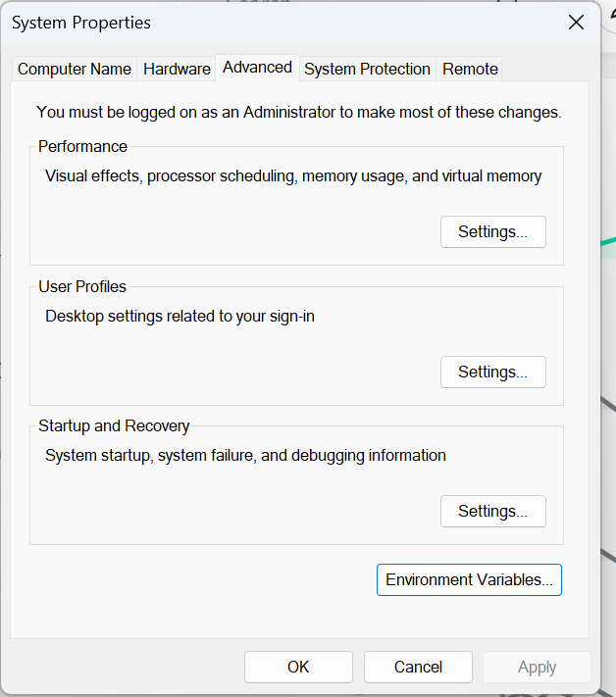Confirm the dialog with OK
Image resolution: width=616 pixels, height=697 pixels.
point(298,667)
